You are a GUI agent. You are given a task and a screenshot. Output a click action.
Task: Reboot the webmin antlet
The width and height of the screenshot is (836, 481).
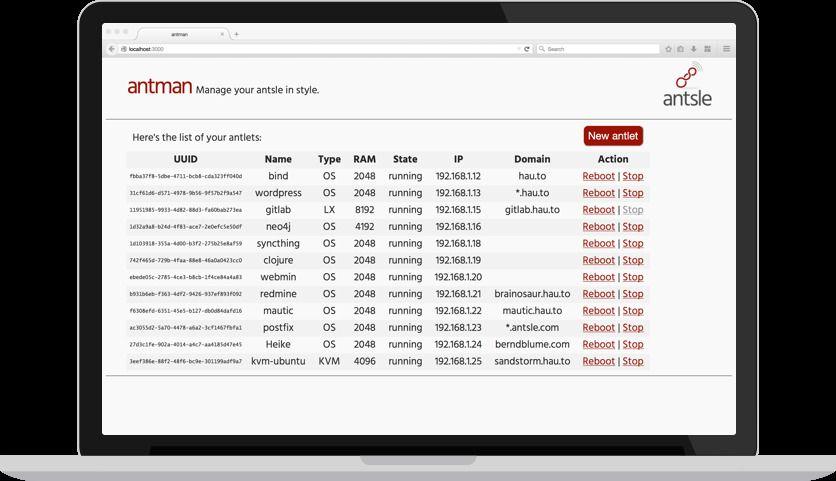(598, 277)
